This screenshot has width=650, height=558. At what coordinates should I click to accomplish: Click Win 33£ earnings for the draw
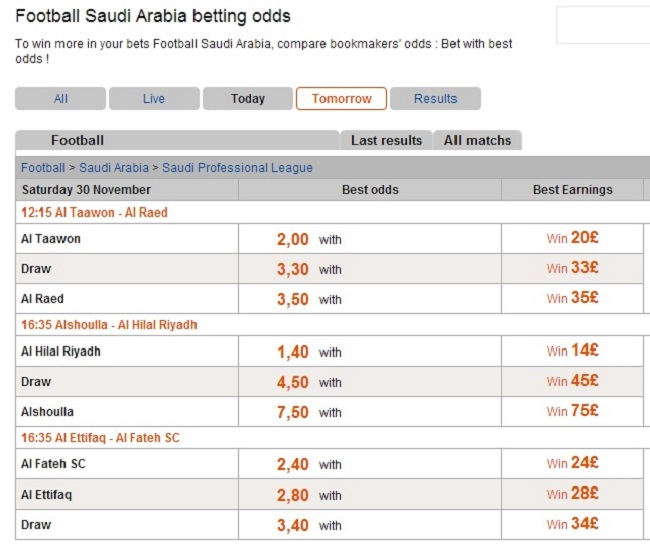click(572, 268)
